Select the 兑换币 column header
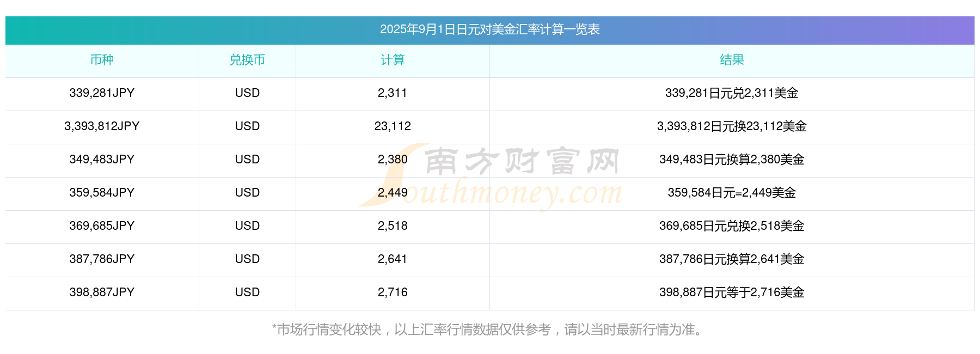 247,60
